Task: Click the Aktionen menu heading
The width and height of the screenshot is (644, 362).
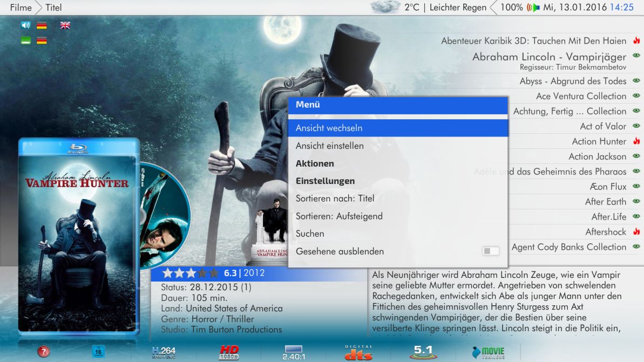Action: point(315,163)
